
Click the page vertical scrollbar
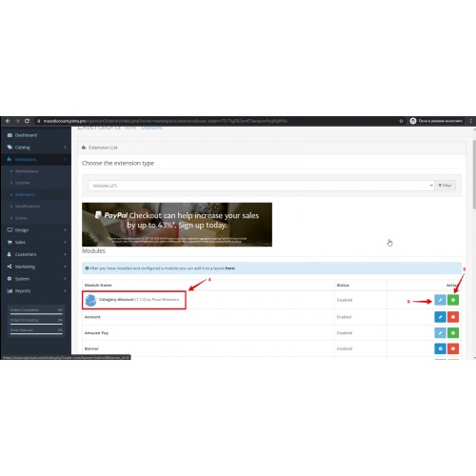(x=474, y=174)
